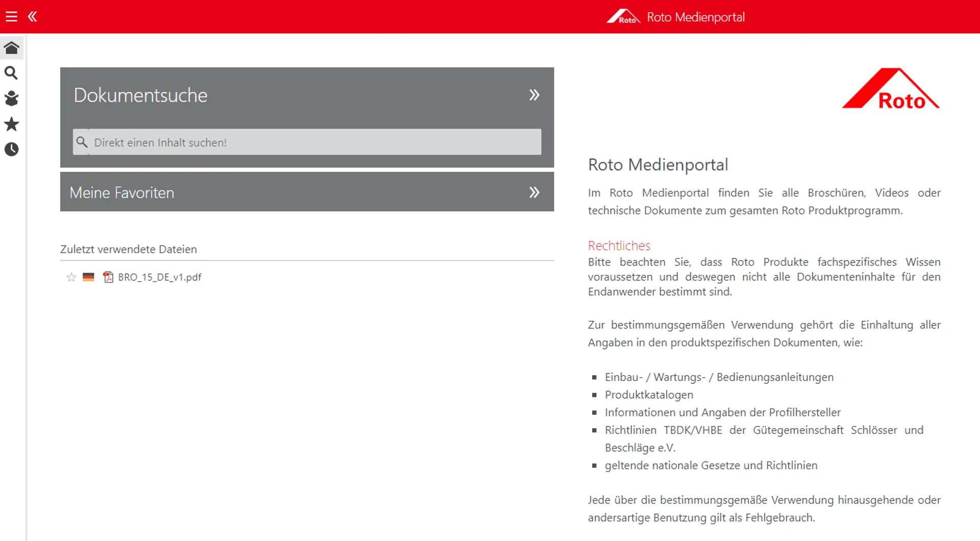Open search from the sidebar magnifier icon
This screenshot has height=541, width=980.
(11, 73)
